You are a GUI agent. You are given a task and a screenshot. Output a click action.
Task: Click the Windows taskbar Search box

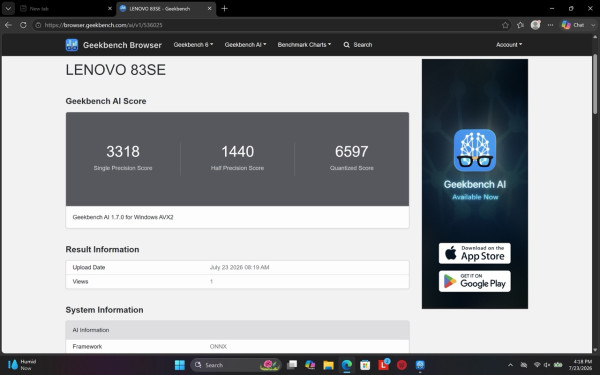(235, 365)
